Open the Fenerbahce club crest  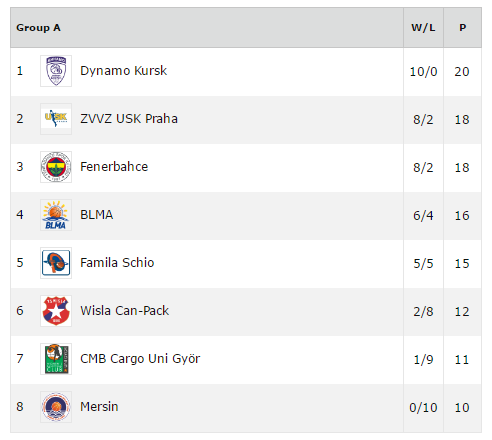point(56,167)
